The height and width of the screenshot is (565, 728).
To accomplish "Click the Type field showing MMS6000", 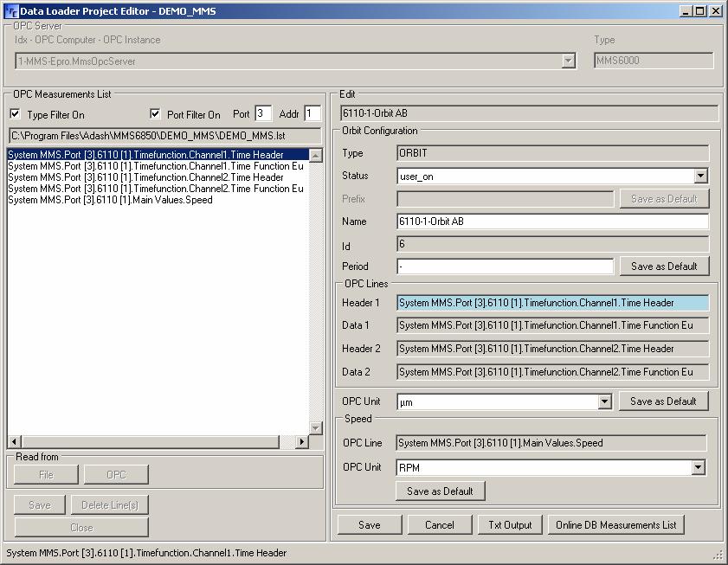I will (x=654, y=61).
